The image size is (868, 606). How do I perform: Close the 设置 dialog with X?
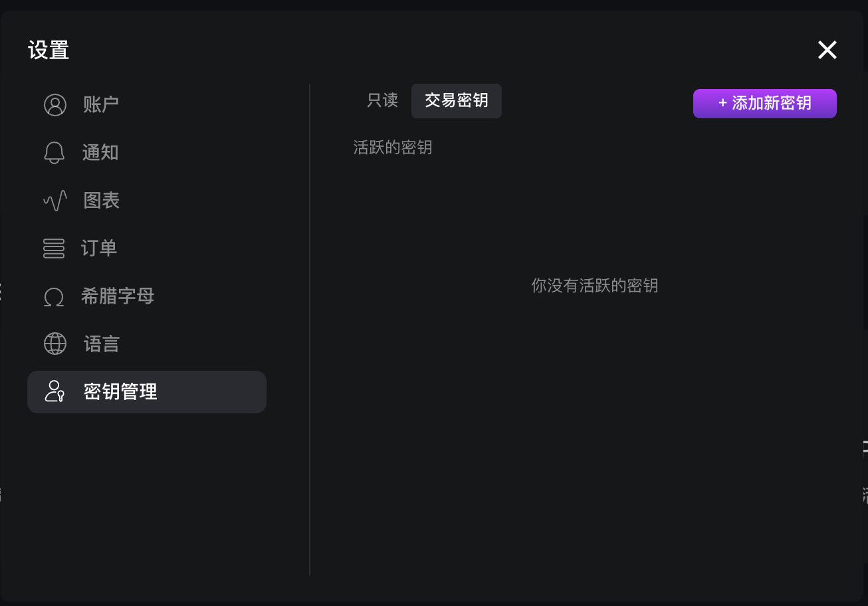pos(827,50)
